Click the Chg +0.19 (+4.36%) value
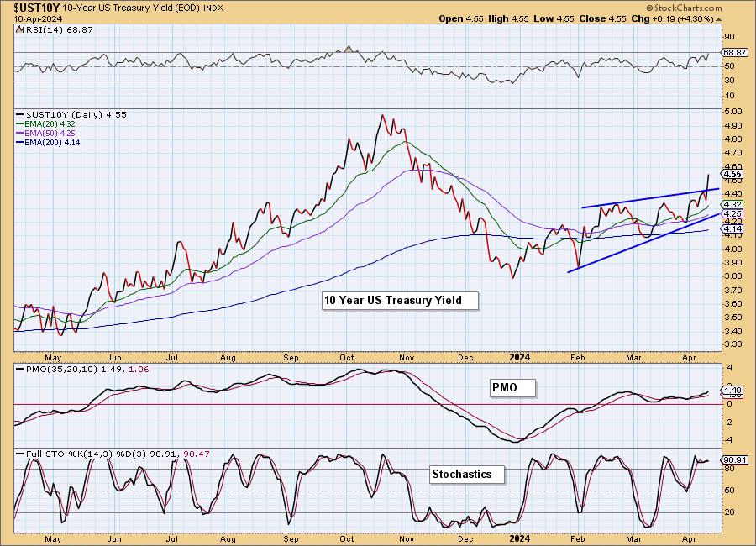The image size is (756, 546). pyautogui.click(x=672, y=18)
